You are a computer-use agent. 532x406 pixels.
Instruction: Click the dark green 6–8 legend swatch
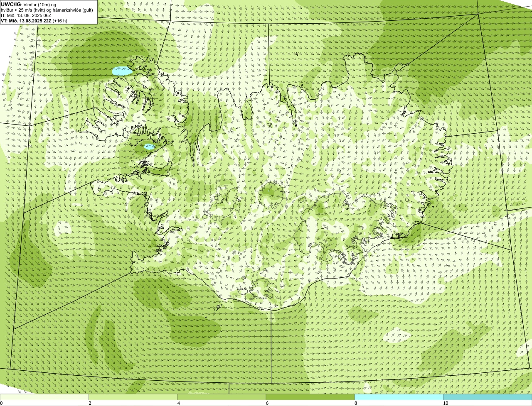coord(310,397)
